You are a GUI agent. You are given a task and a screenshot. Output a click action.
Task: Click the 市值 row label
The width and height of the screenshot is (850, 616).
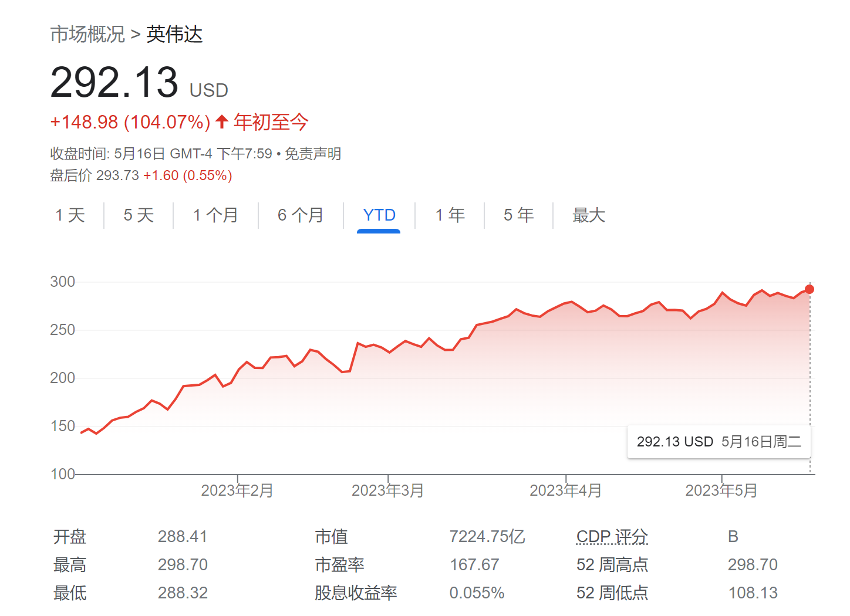[x=332, y=537]
